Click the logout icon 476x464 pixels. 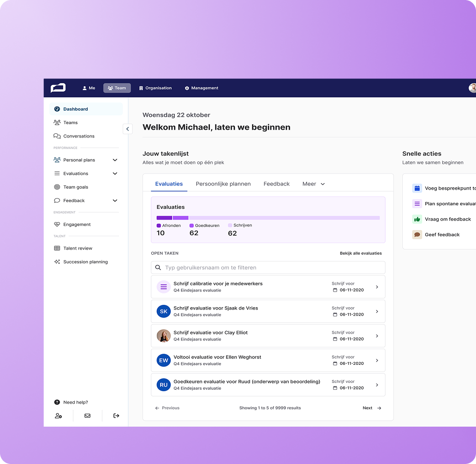[116, 416]
